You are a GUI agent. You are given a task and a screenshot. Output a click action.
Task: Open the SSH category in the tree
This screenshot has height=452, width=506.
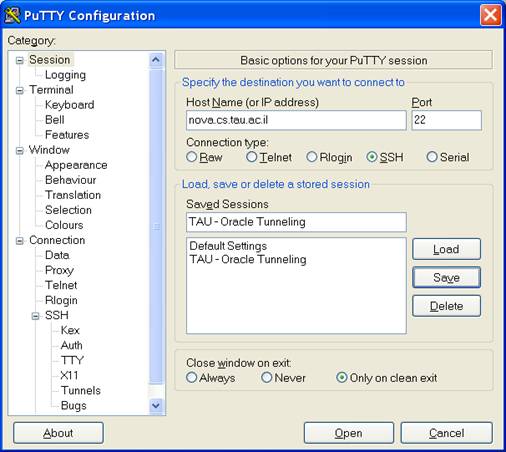click(57, 315)
